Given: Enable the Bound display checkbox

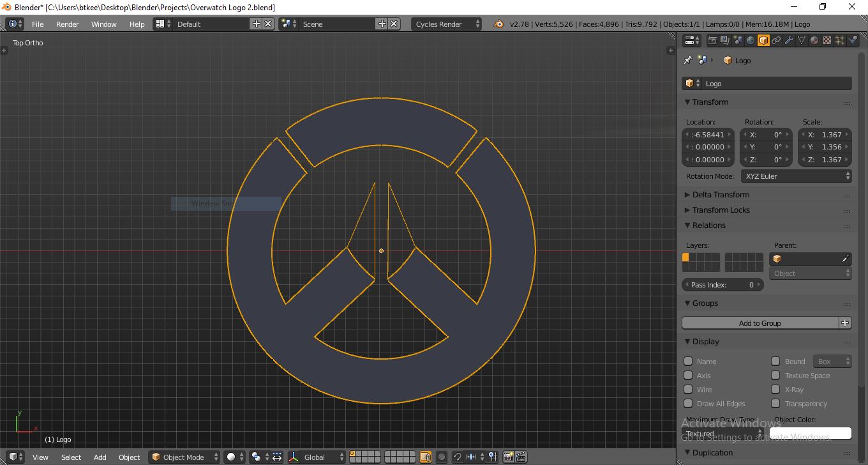Looking at the screenshot, I should click(775, 361).
